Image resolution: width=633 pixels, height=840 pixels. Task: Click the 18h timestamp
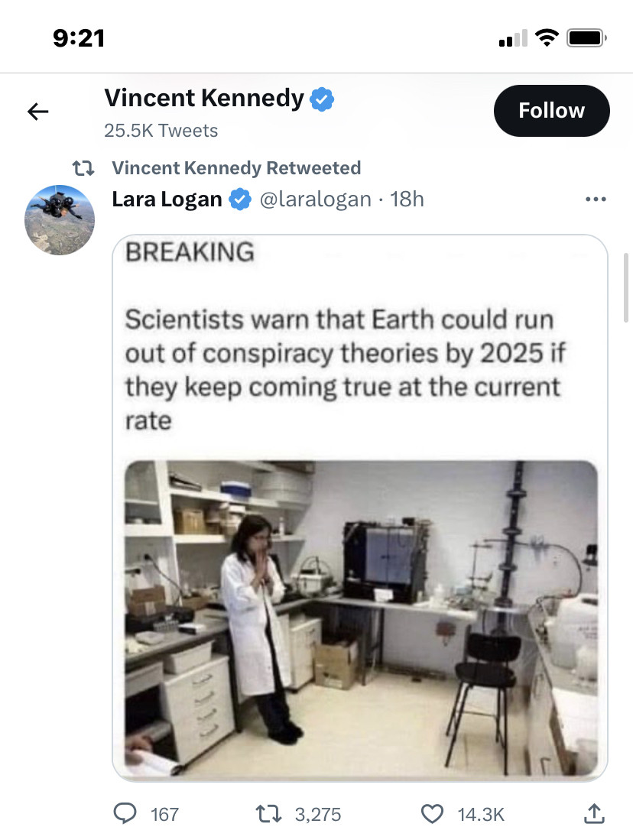407,199
